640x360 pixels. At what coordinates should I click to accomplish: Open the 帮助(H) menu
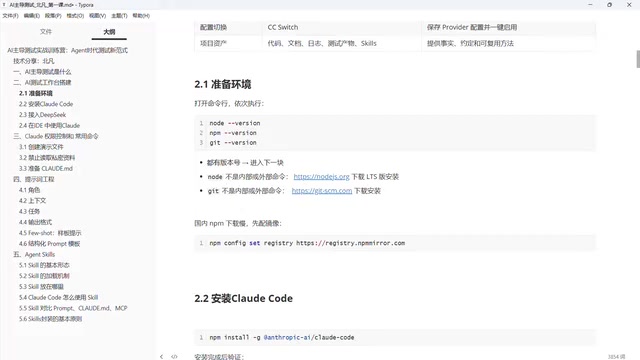pyautogui.click(x=141, y=16)
